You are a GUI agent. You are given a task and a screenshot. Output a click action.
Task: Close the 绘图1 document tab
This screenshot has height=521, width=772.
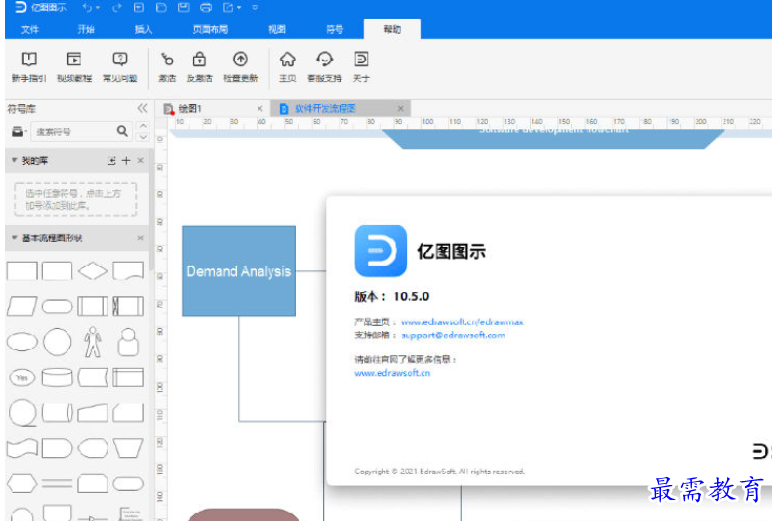[x=260, y=108]
